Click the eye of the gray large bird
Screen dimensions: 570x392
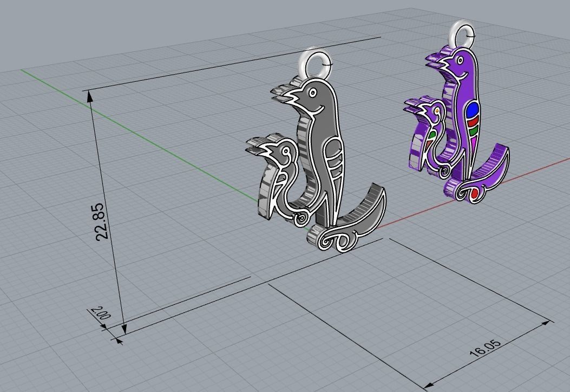click(313, 93)
